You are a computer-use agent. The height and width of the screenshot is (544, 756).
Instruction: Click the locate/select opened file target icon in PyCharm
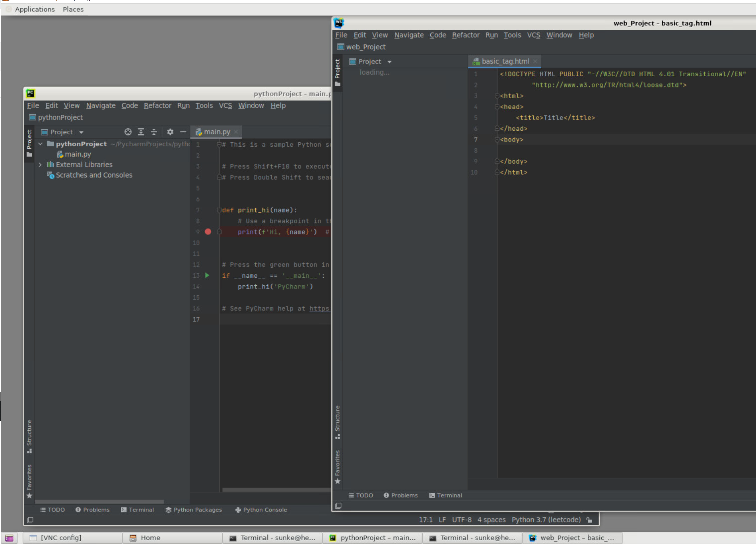[128, 132]
